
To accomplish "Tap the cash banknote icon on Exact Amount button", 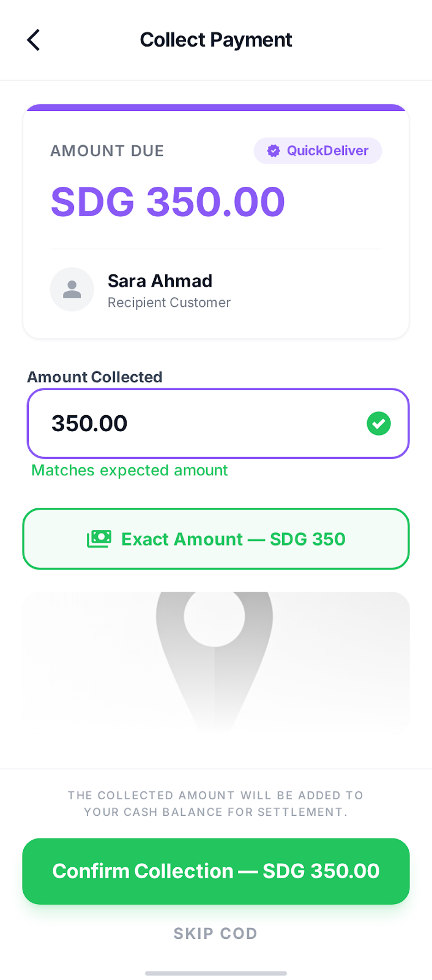I will pos(99,538).
